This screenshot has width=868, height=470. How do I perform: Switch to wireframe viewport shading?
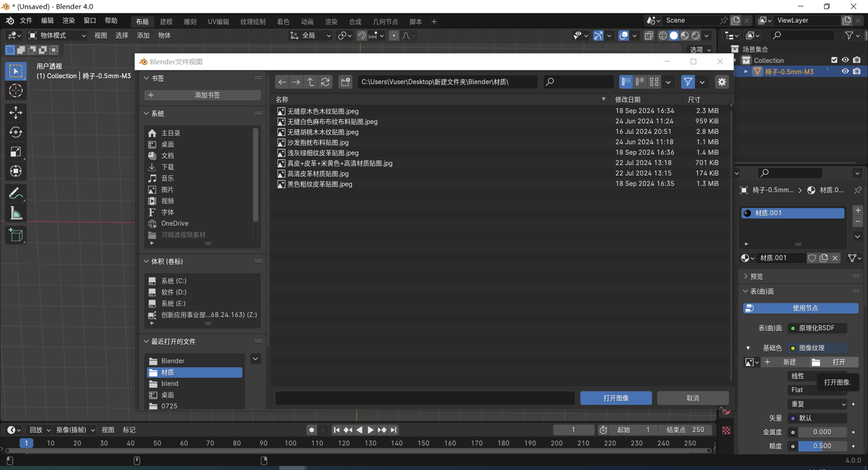[x=662, y=36]
